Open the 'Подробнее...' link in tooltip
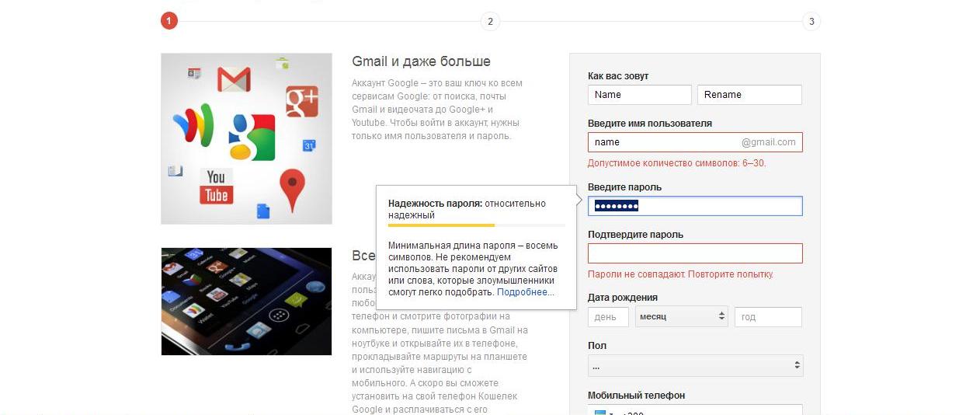 [526, 292]
